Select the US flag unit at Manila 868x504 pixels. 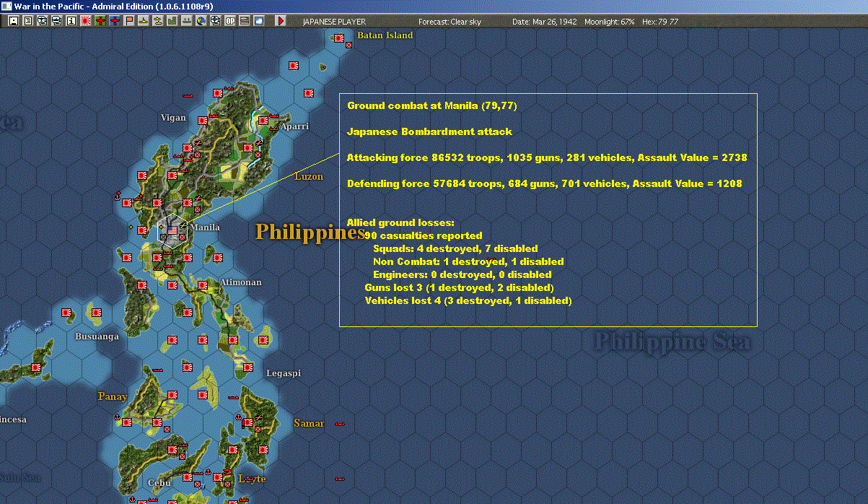tap(172, 231)
